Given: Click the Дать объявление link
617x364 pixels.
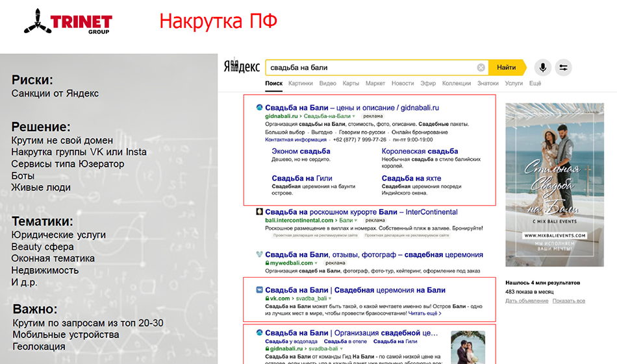Looking at the screenshot, I should click(527, 301).
